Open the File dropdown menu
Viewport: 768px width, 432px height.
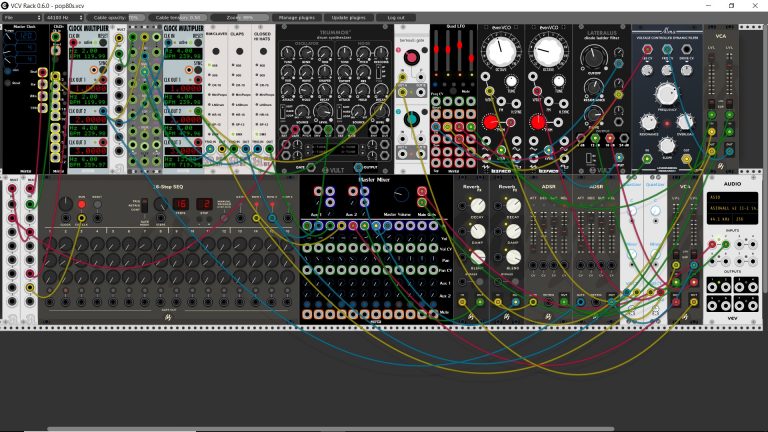pyautogui.click(x=22, y=18)
